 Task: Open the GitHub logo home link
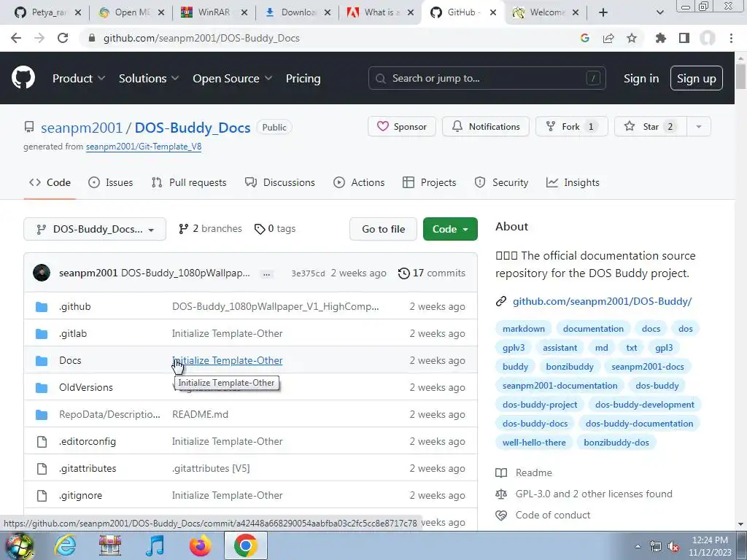23,78
